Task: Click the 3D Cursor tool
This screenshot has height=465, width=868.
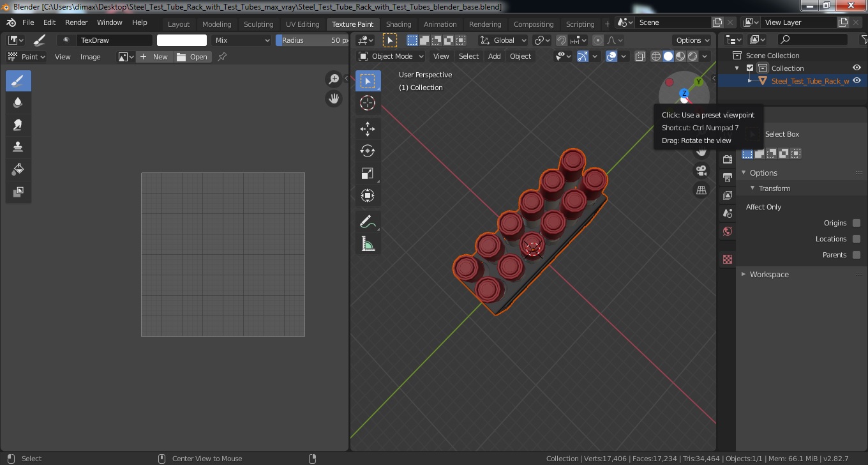Action: (x=368, y=103)
